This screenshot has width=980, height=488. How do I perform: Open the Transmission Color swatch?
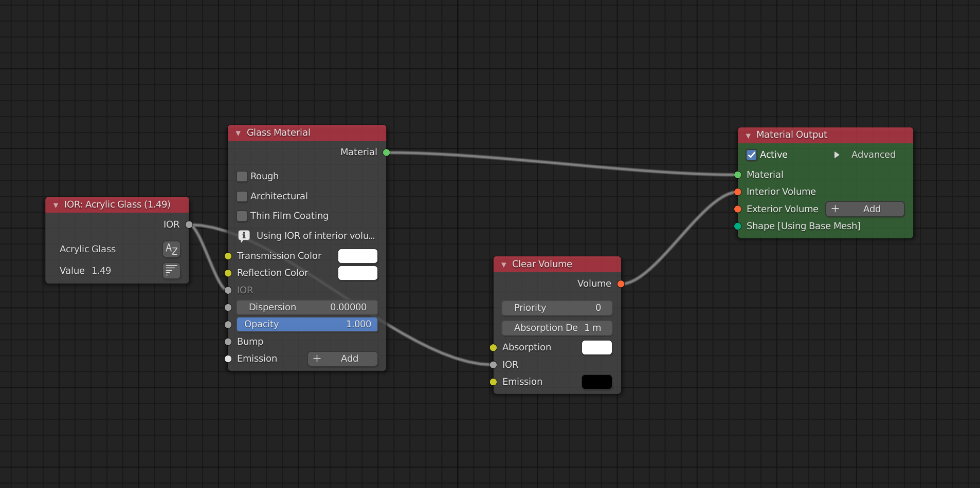pos(357,256)
